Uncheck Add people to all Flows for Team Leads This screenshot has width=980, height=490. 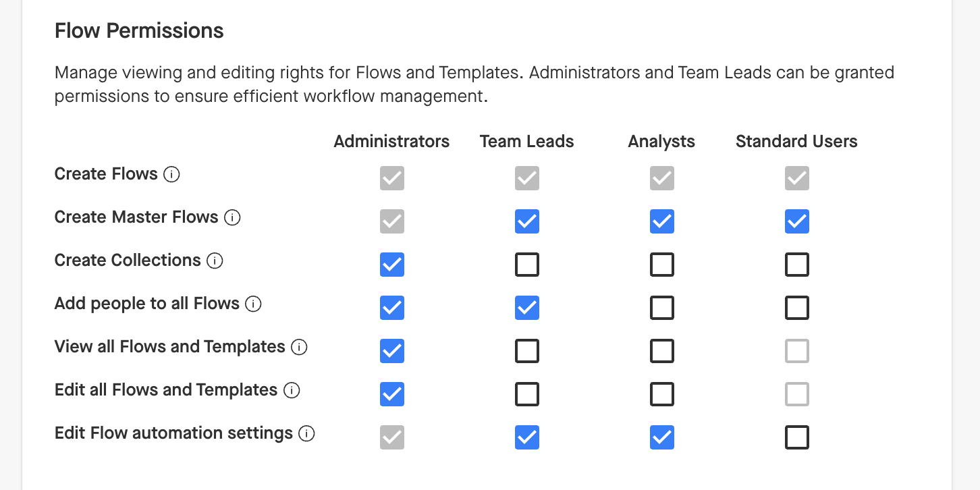(x=527, y=308)
